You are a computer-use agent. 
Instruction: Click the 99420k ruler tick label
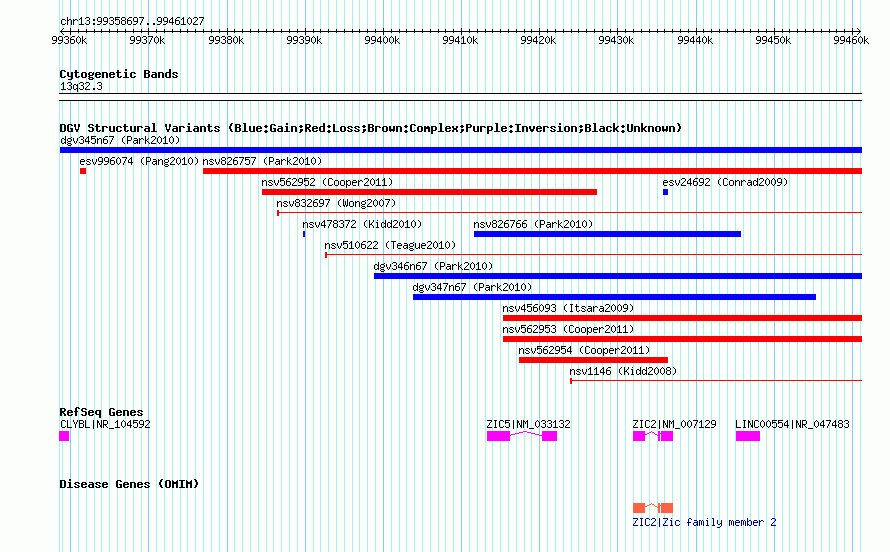click(x=538, y=40)
